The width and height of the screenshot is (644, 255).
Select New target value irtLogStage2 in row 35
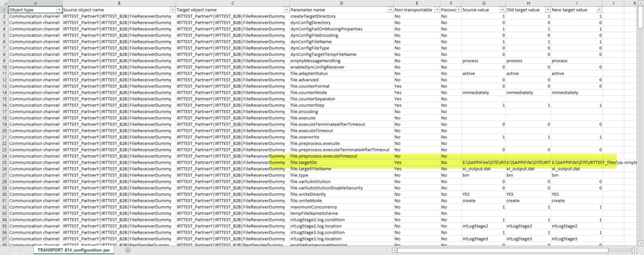[x=577, y=226]
